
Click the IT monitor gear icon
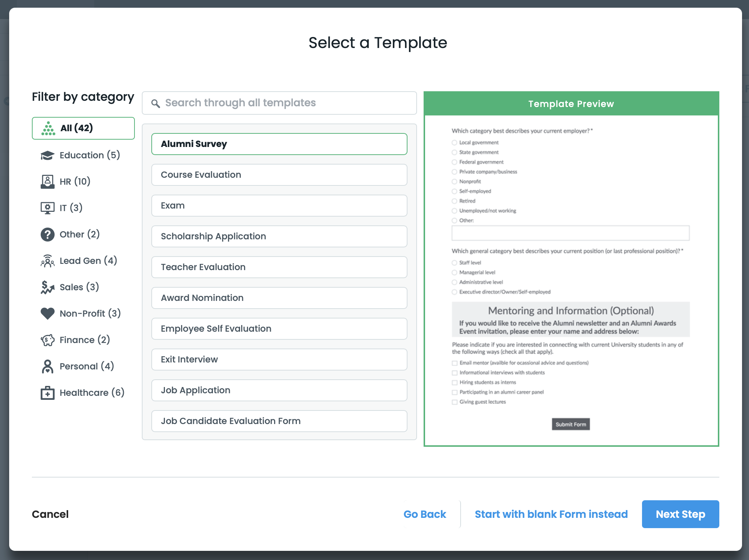[47, 208]
